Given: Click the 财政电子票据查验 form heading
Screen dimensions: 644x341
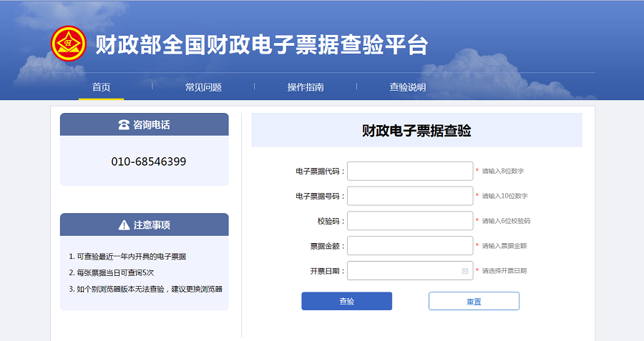Looking at the screenshot, I should pos(416,130).
